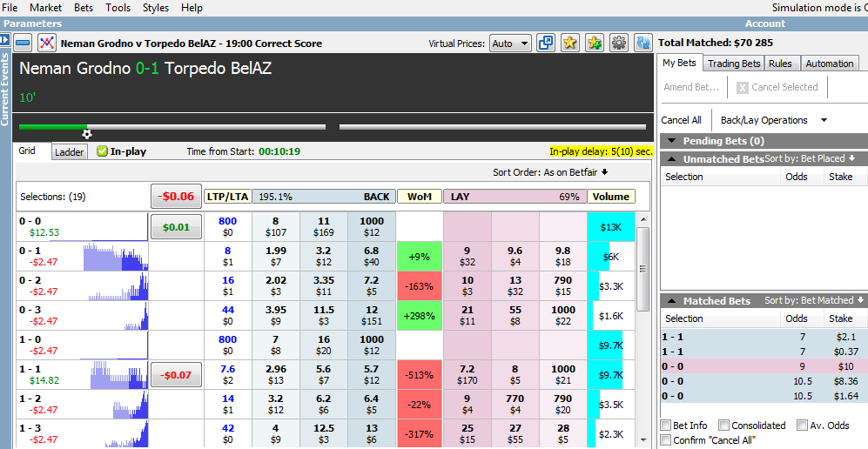Expand the Current Events side panel arrow
Image resolution: width=868 pixels, height=449 pixels.
(5, 40)
